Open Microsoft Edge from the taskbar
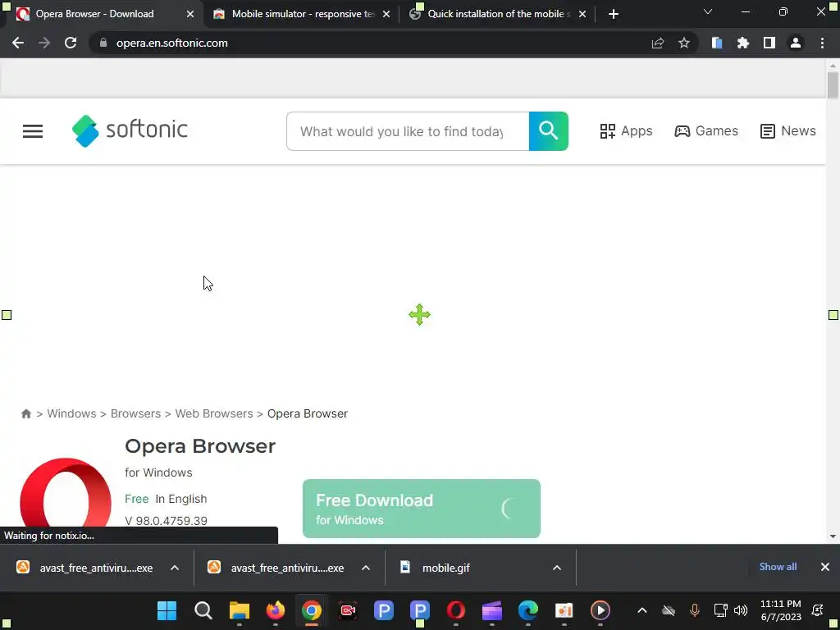The width and height of the screenshot is (840, 630). [527, 610]
